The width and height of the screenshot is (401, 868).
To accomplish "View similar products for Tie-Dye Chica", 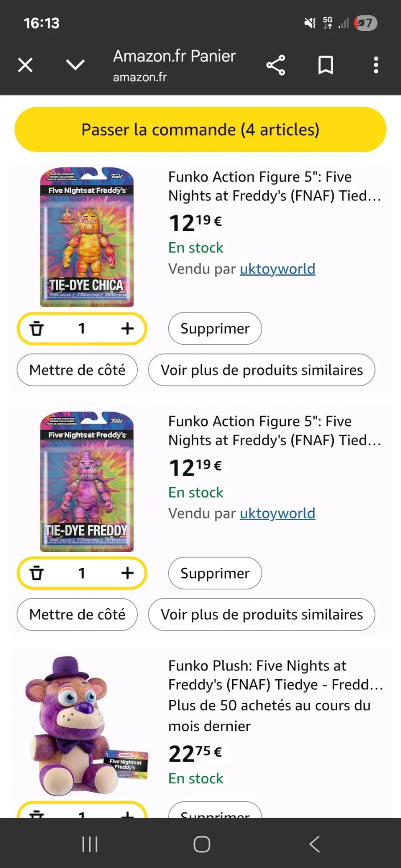I will point(262,370).
